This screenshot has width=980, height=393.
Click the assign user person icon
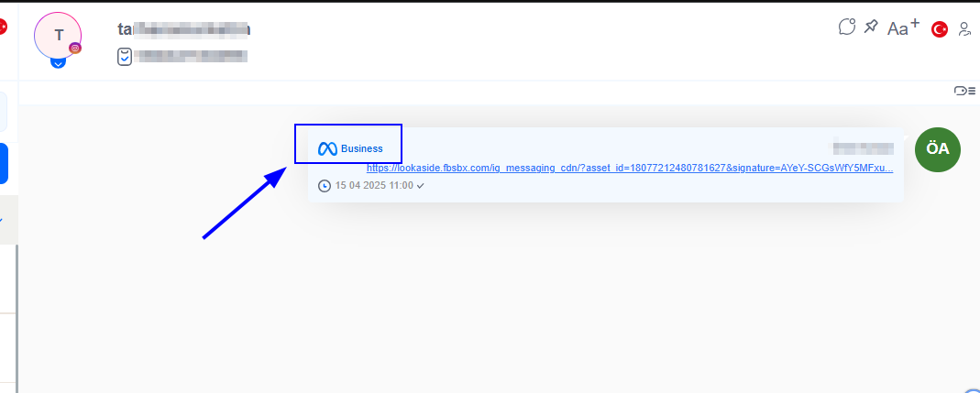[964, 28]
